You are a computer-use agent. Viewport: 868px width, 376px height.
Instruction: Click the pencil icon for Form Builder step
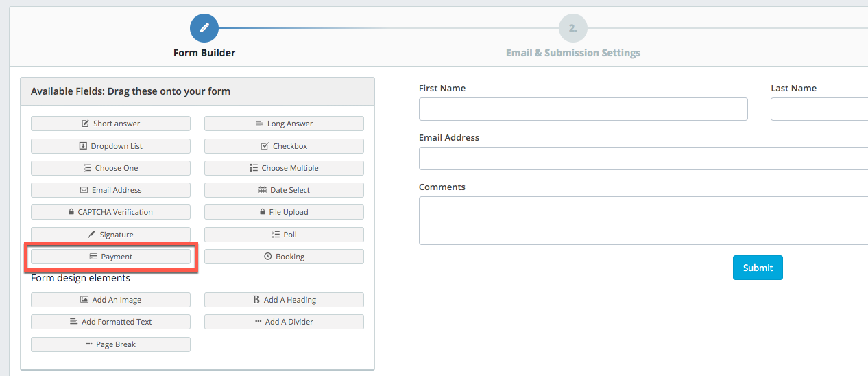204,28
